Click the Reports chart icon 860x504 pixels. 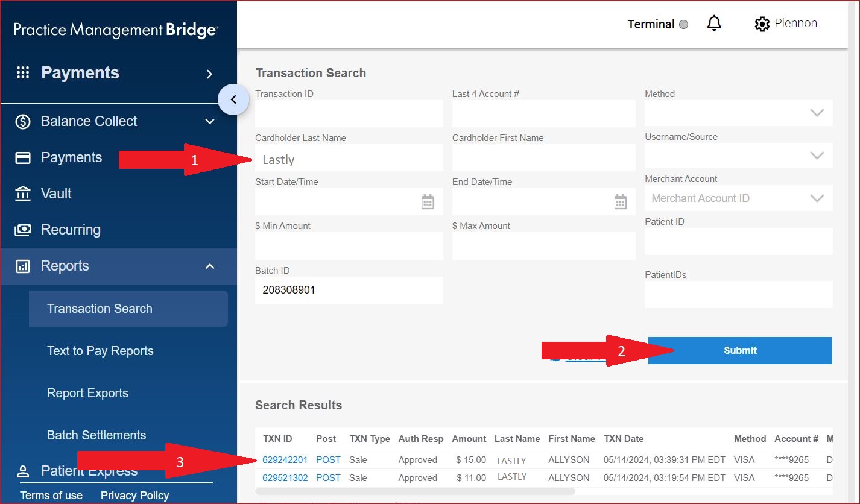23,266
